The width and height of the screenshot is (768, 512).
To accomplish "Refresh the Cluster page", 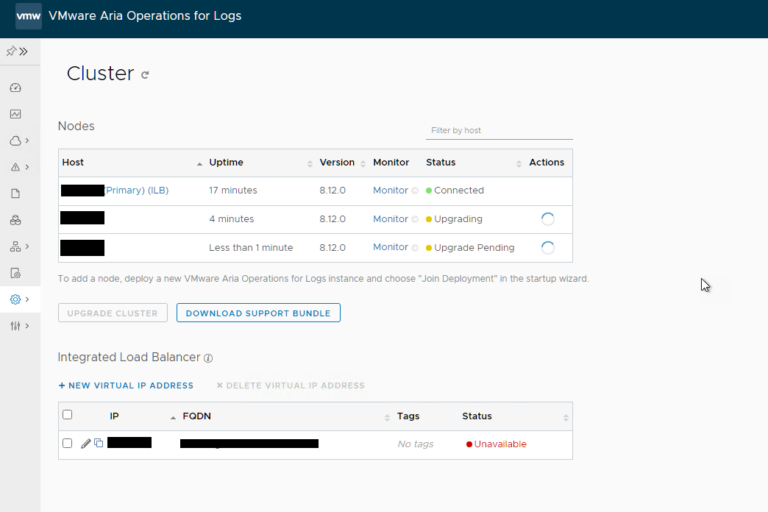I will pyautogui.click(x=145, y=75).
